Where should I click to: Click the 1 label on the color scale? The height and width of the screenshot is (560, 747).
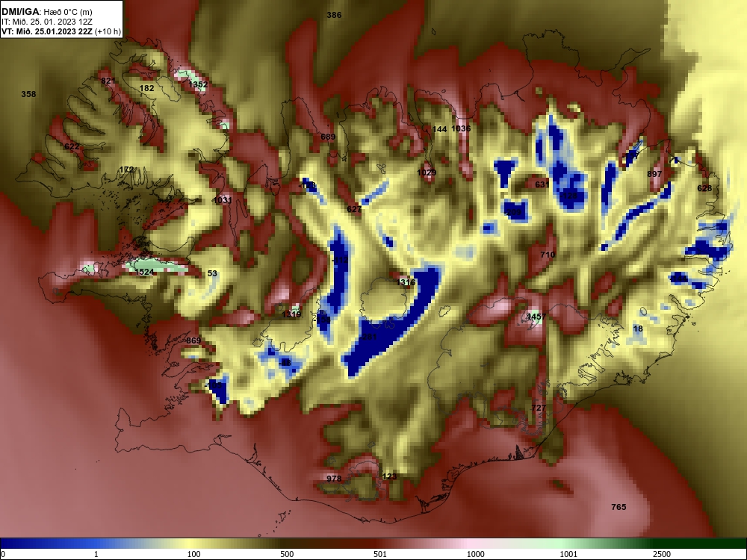click(96, 554)
